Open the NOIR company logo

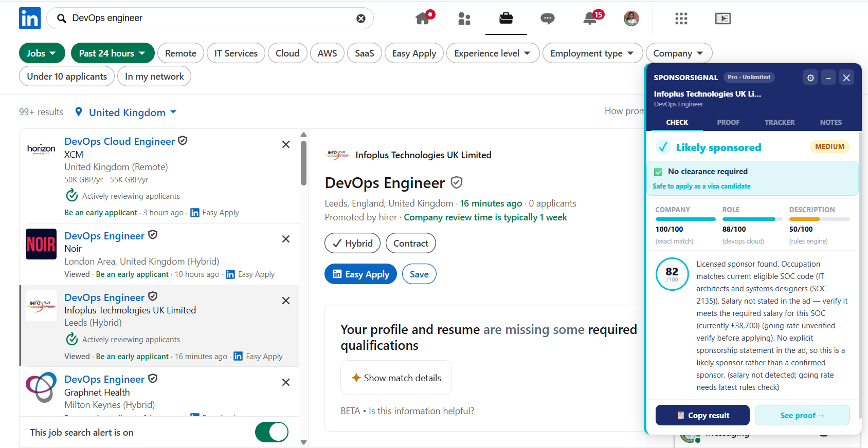coord(41,244)
